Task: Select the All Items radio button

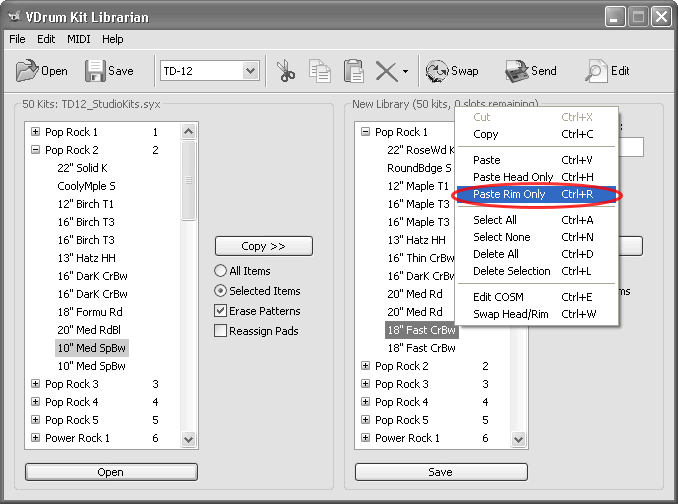Action: click(x=221, y=271)
